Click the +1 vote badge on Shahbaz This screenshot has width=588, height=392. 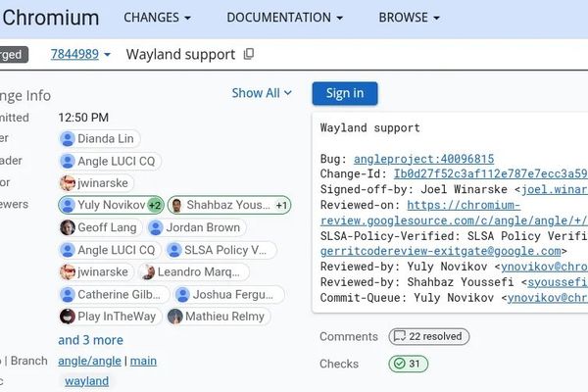281,205
